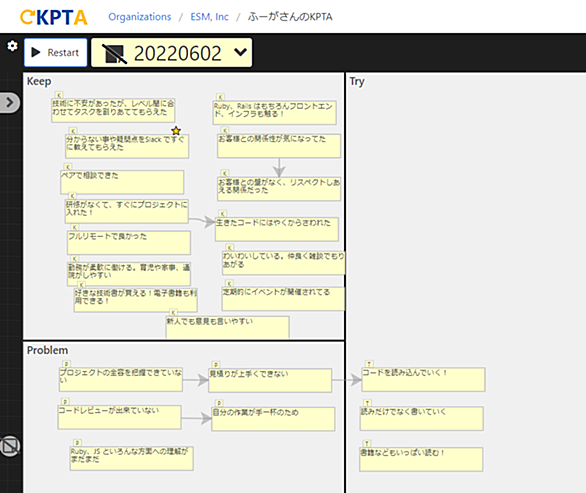Expand the left sidebar chevron tab
This screenshot has height=493, width=586.
tap(10, 102)
